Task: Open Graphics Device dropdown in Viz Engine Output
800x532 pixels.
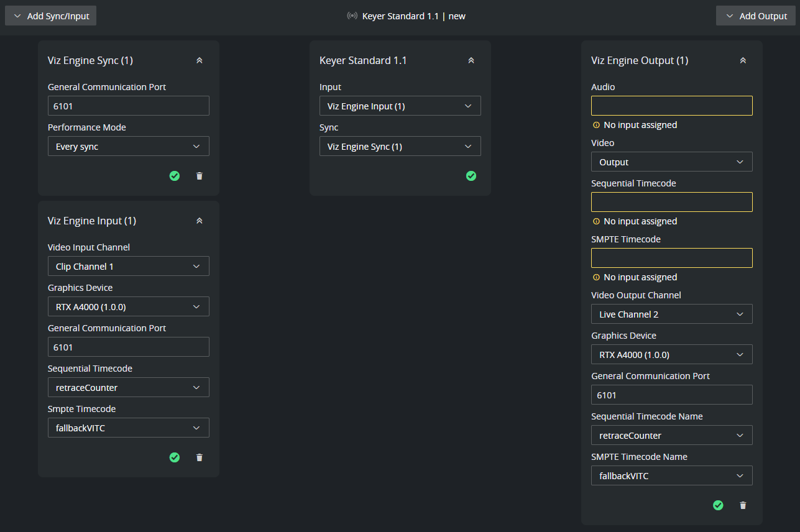Action: coord(672,355)
